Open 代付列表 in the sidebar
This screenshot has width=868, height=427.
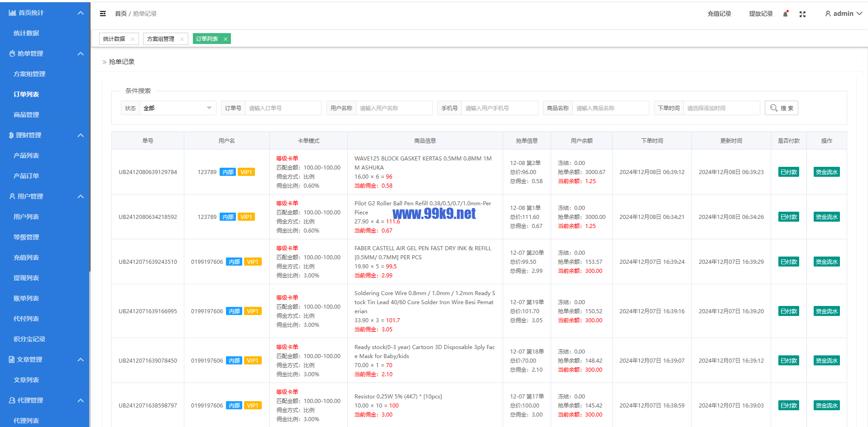26,319
